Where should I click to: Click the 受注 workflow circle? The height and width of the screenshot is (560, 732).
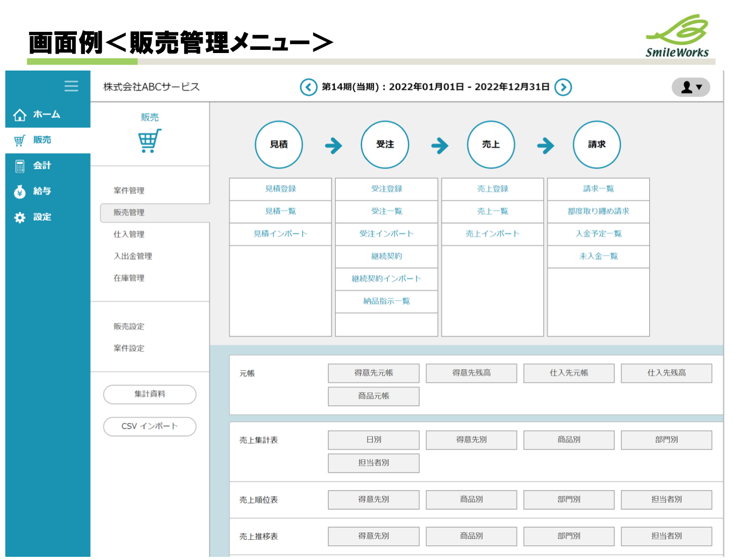385,144
